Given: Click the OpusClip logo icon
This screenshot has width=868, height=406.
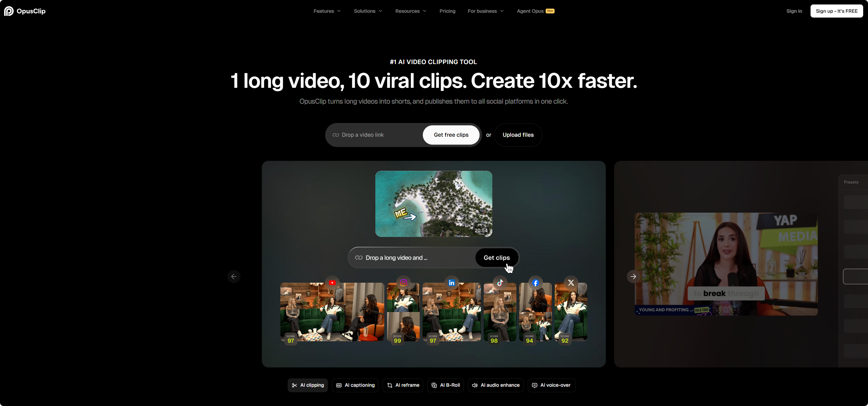Looking at the screenshot, I should [x=9, y=11].
